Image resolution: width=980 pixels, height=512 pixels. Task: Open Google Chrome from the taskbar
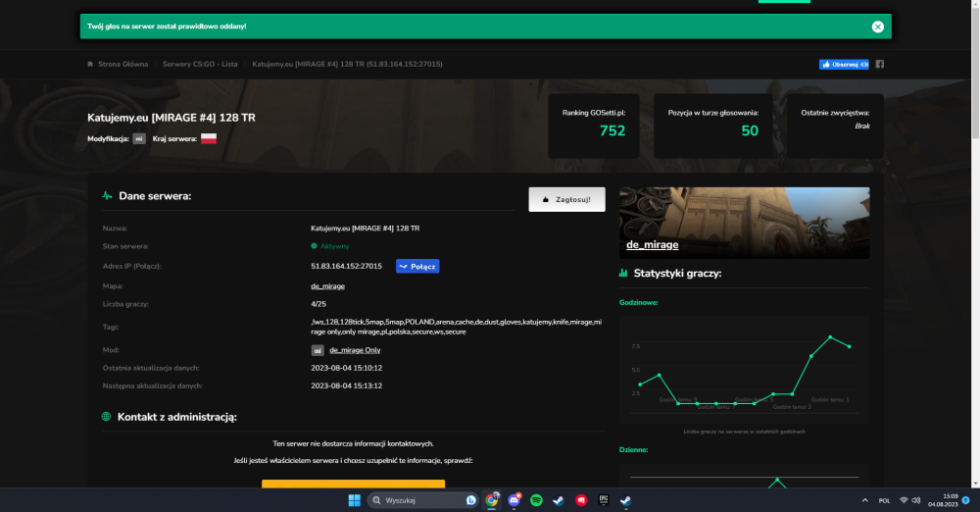coord(492,500)
